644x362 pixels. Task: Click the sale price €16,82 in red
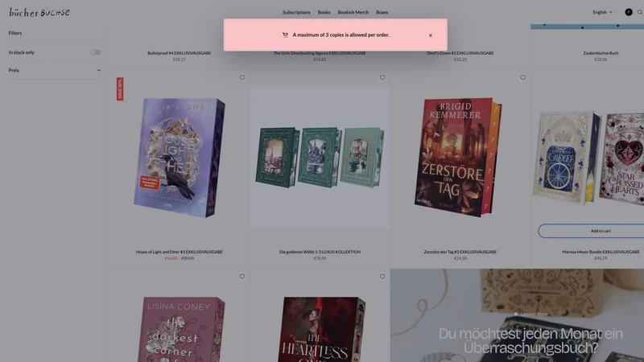171,258
